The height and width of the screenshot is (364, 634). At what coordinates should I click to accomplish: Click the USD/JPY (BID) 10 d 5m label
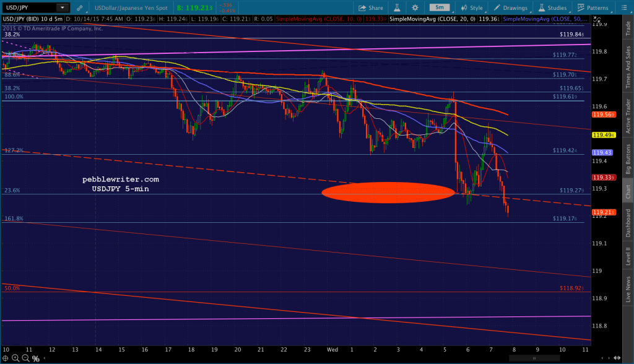pos(33,19)
